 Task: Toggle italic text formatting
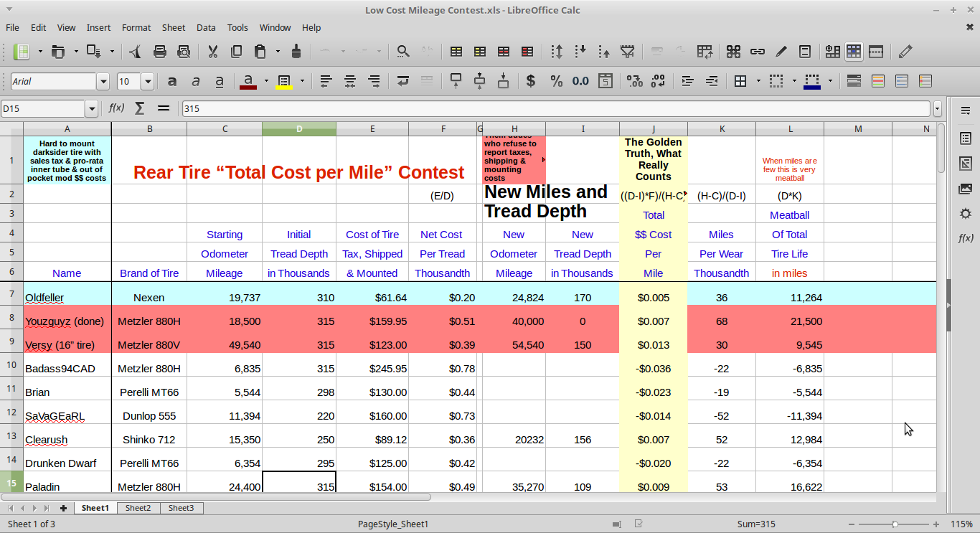(196, 81)
